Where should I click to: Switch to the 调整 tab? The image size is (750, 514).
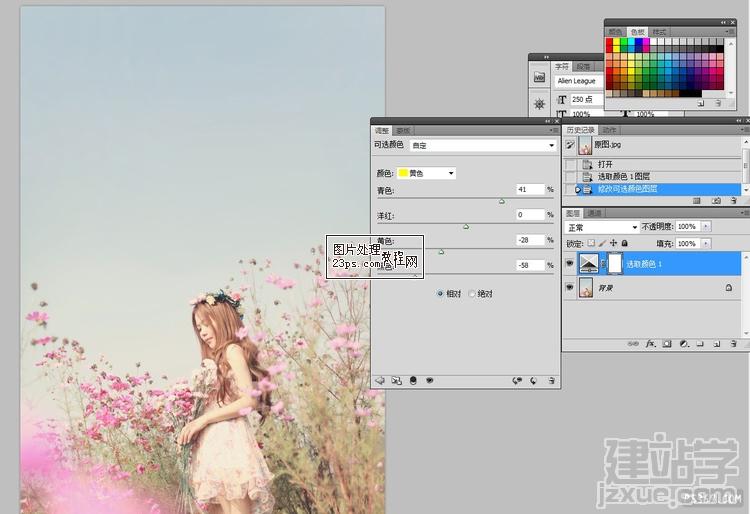[x=382, y=131]
